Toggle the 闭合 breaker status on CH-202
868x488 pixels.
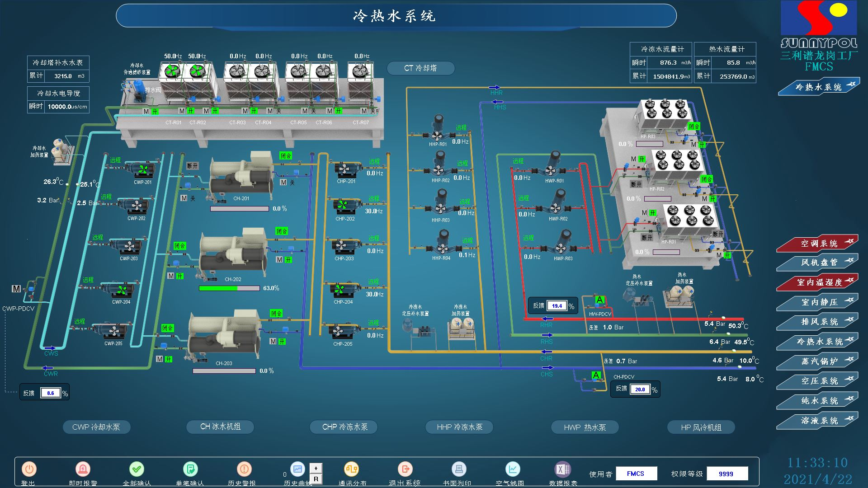179,246
